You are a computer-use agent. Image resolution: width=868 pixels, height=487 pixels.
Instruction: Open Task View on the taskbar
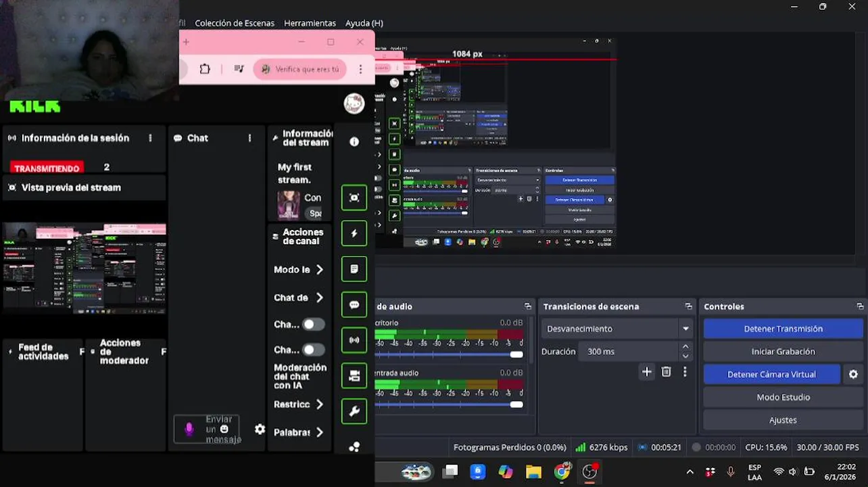(450, 471)
